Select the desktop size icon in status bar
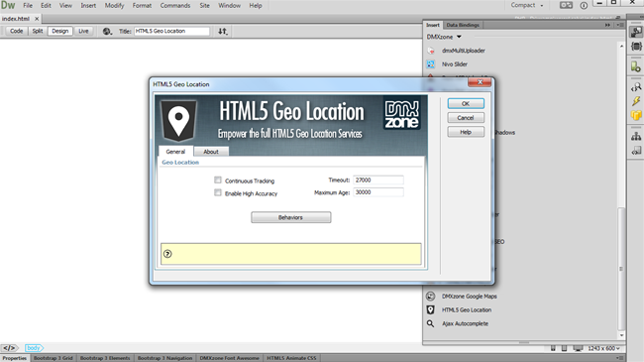644x362 pixels. pyautogui.click(x=578, y=348)
